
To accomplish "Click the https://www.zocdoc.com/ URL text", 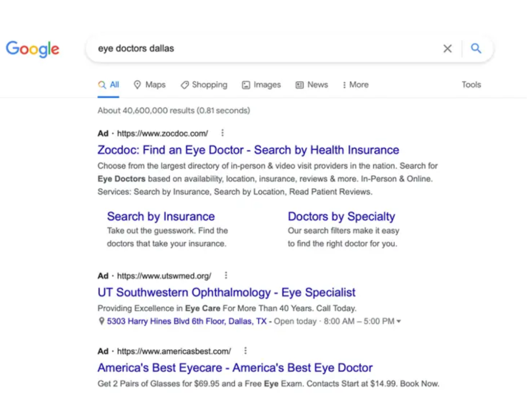I will (163, 133).
